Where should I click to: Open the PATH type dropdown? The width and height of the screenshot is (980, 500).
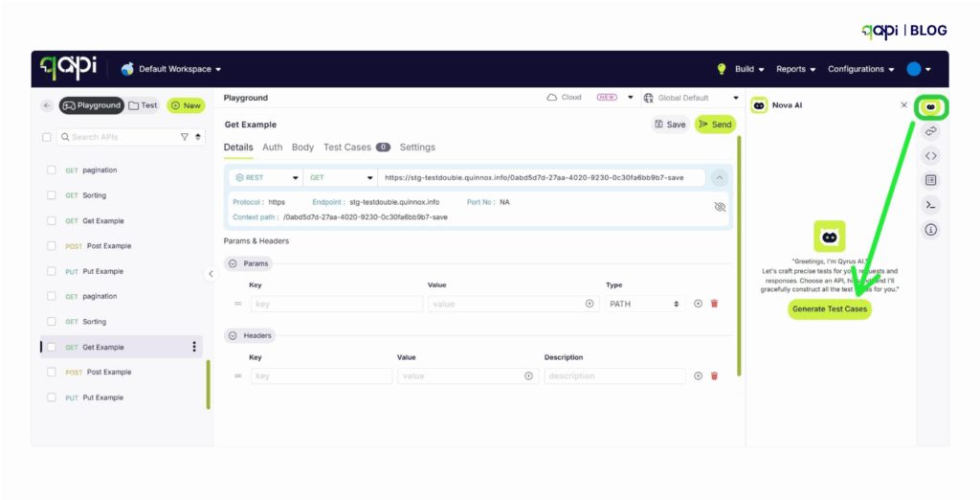(x=644, y=305)
